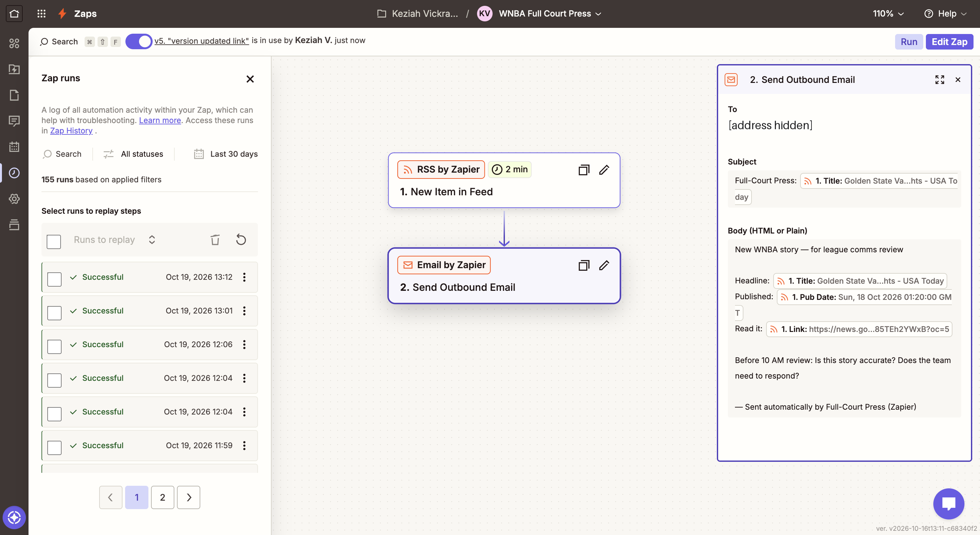Open the All statuses filter
Viewport: 980px width, 535px height.
[133, 154]
